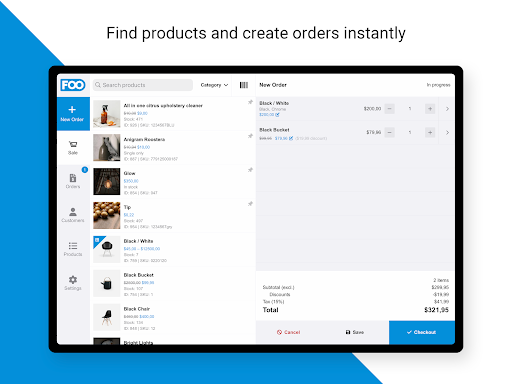Image resolution: width=512 pixels, height=384 pixels.
Task: Cancel the current order
Action: [289, 332]
